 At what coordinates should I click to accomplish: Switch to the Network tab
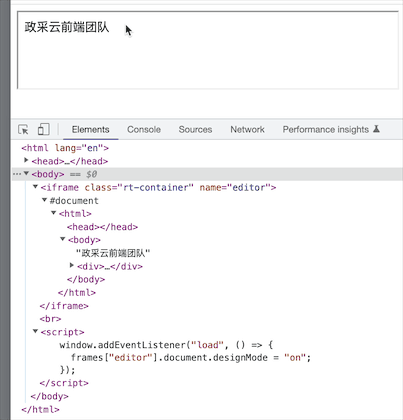point(247,129)
